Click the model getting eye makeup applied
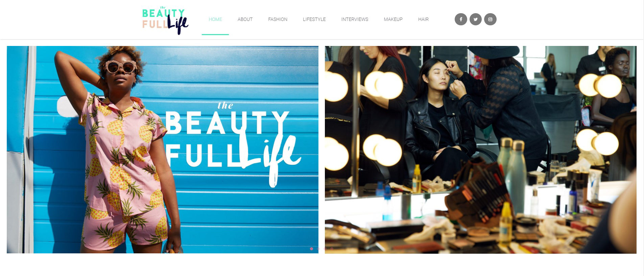 (438, 115)
